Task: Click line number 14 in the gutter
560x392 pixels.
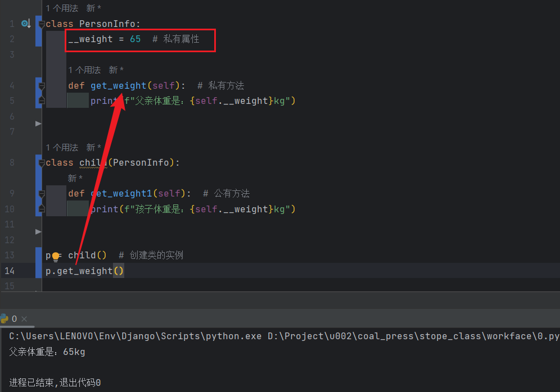Action: coord(10,271)
